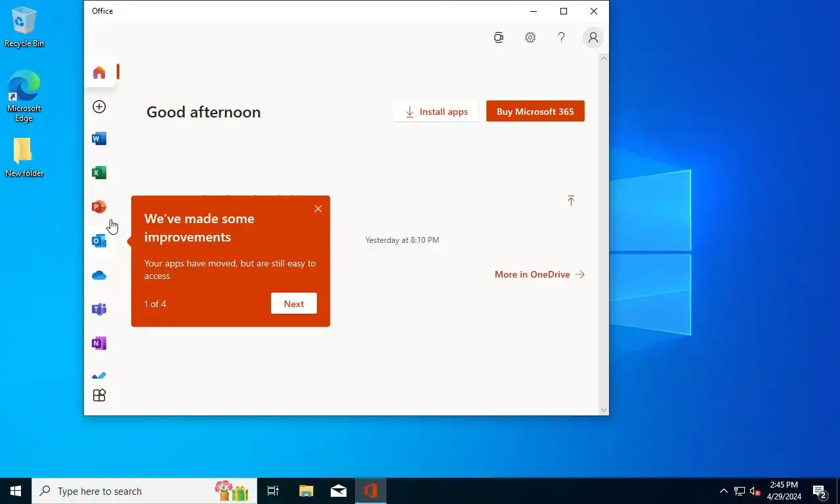Screen dimensions: 840x504
Task: Click the muted volume tray icon
Action: coord(755,491)
